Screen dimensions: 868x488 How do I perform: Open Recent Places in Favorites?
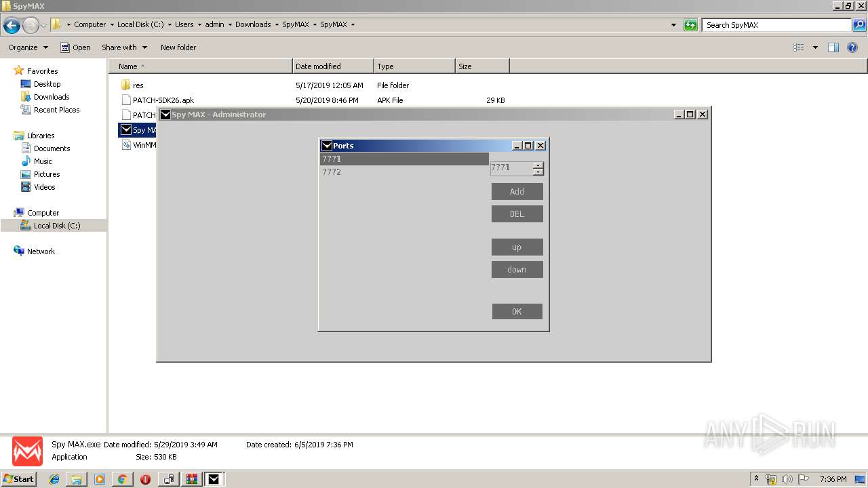[x=56, y=110]
